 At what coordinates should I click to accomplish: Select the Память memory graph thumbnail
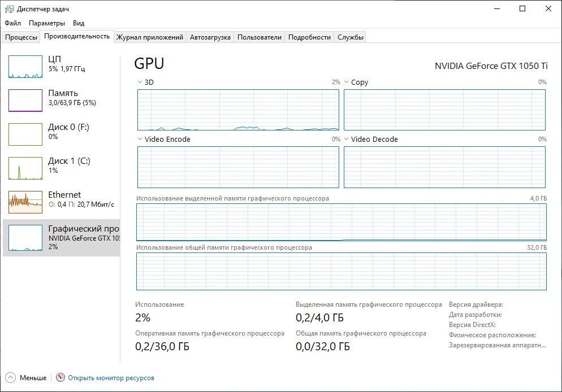(x=25, y=101)
